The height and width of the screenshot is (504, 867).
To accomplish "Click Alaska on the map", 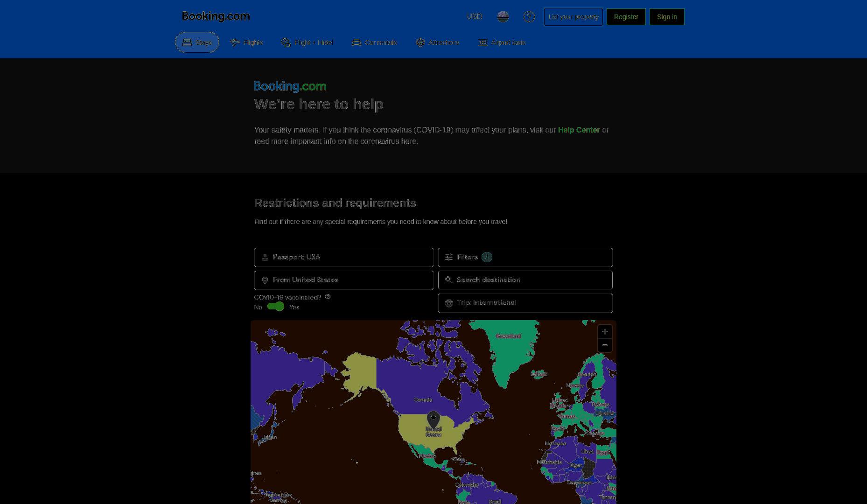I will click(362, 373).
